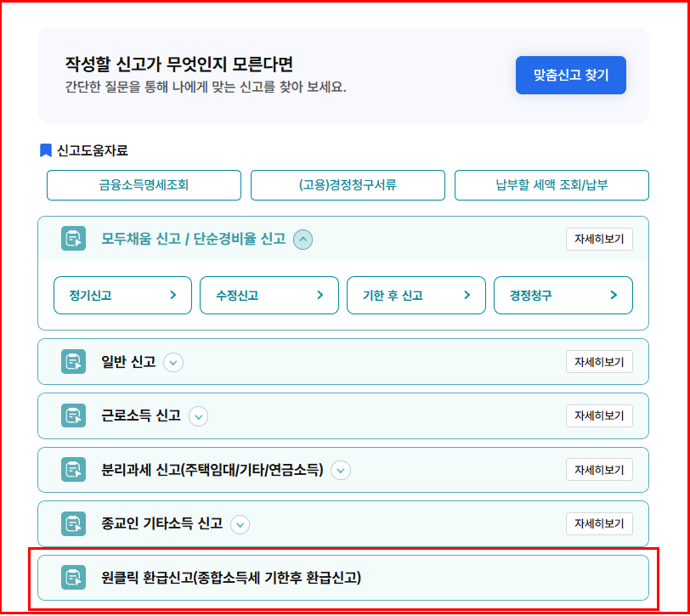Image resolution: width=690 pixels, height=616 pixels.
Task: Expand the 종교인 기타소득 신고 chevron
Action: point(240,524)
